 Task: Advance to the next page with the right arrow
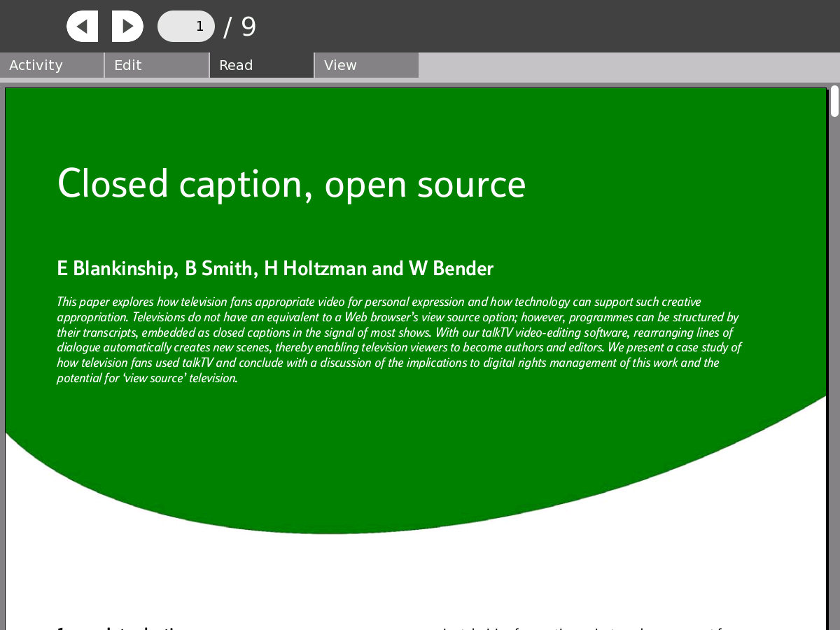point(127,27)
